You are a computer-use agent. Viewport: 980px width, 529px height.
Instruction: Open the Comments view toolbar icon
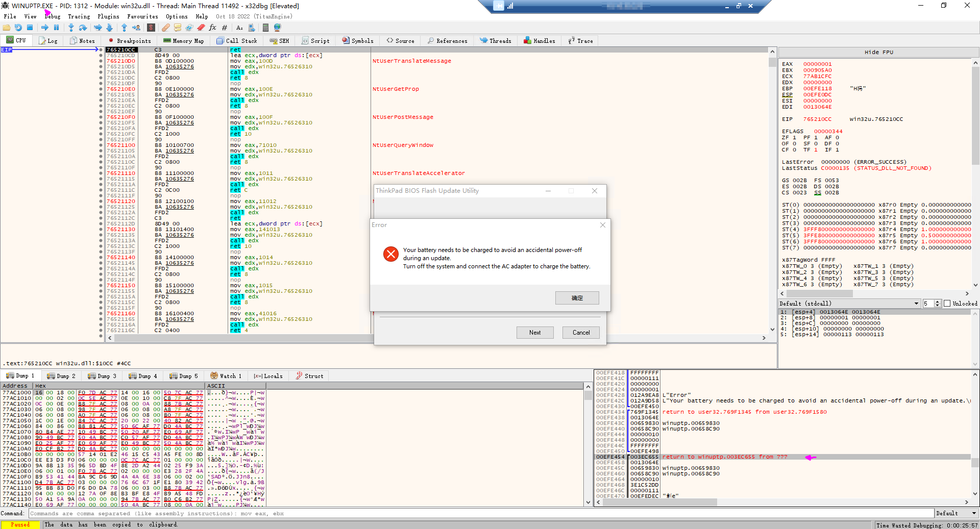tap(178, 28)
